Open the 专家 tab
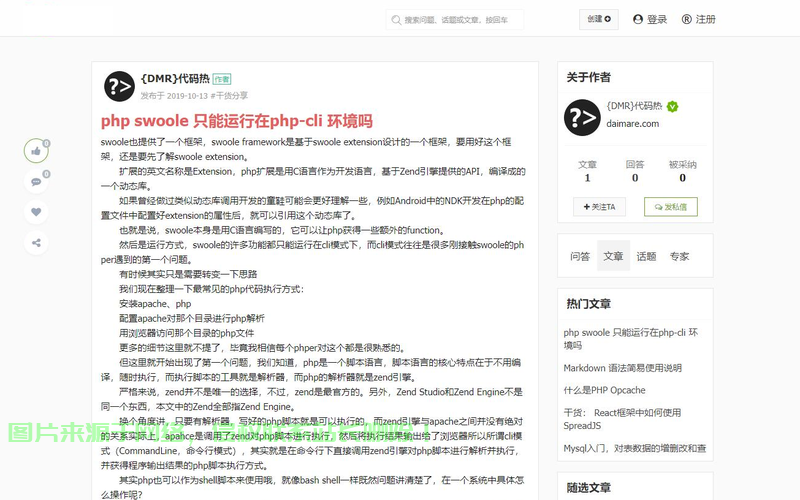800x500 pixels. click(679, 256)
